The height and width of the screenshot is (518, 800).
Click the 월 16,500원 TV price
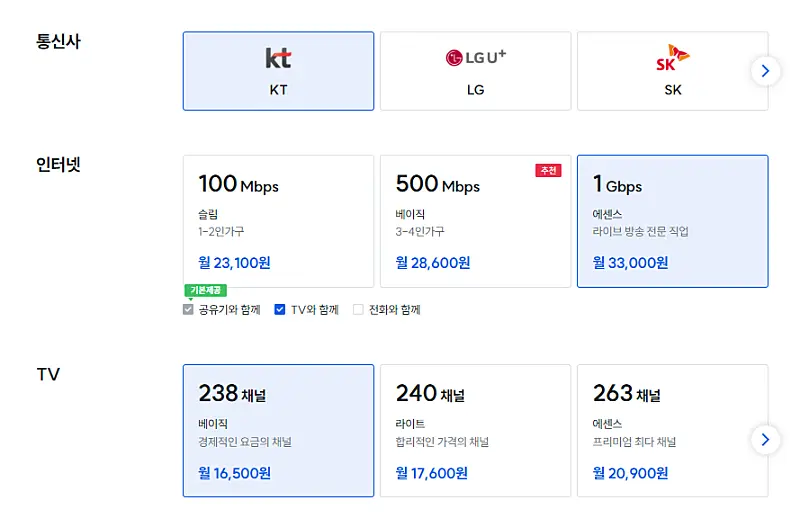(x=235, y=472)
